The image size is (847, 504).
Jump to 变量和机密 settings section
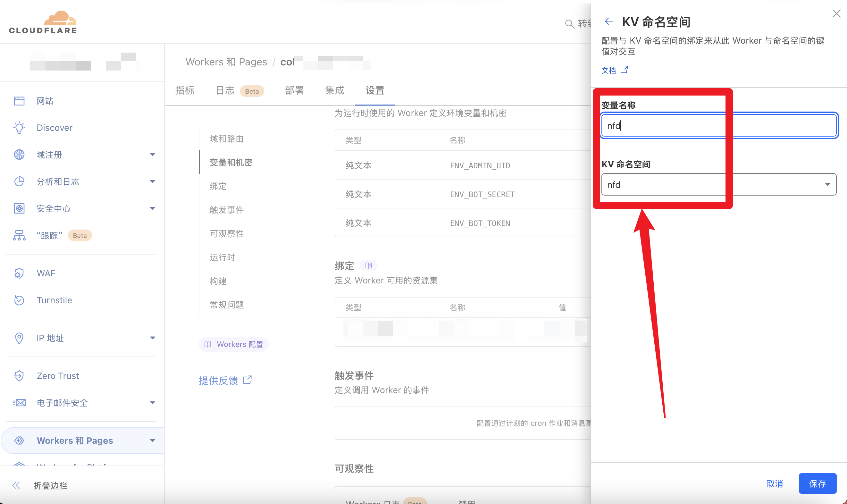(x=231, y=162)
